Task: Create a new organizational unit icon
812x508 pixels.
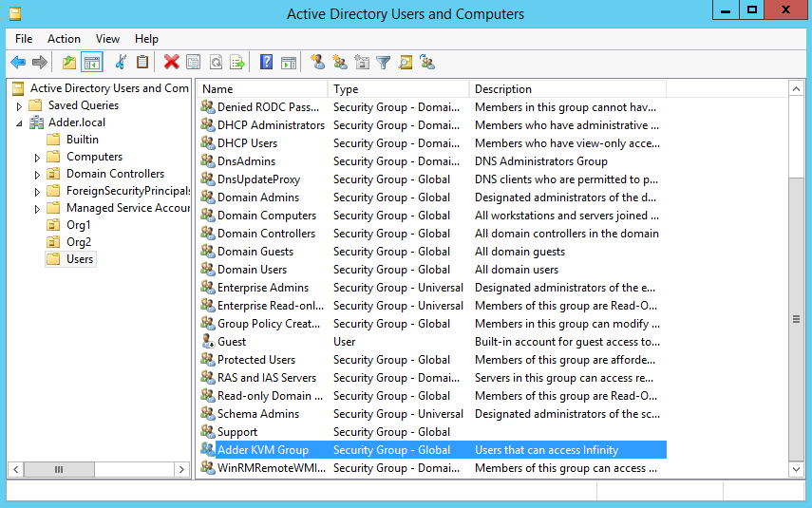Action: tap(362, 62)
